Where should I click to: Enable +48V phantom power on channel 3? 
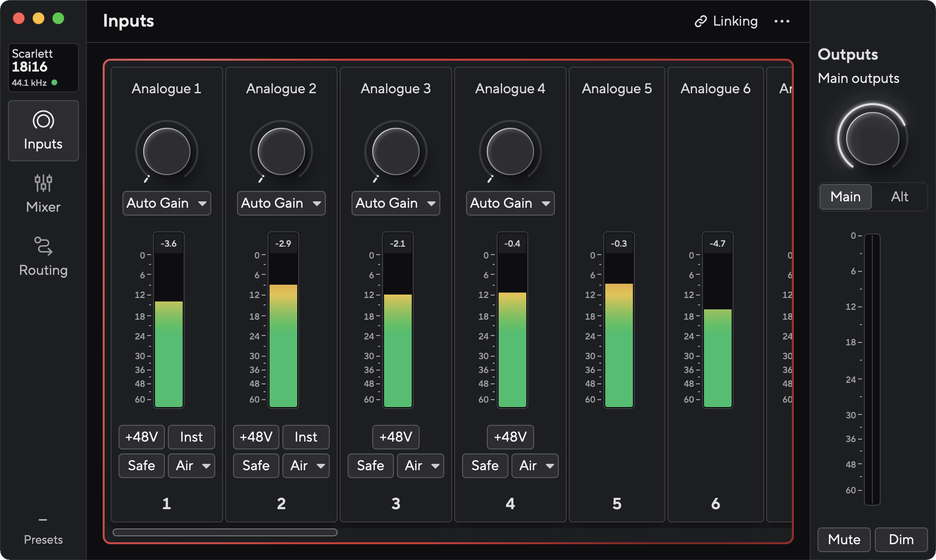[x=396, y=437]
